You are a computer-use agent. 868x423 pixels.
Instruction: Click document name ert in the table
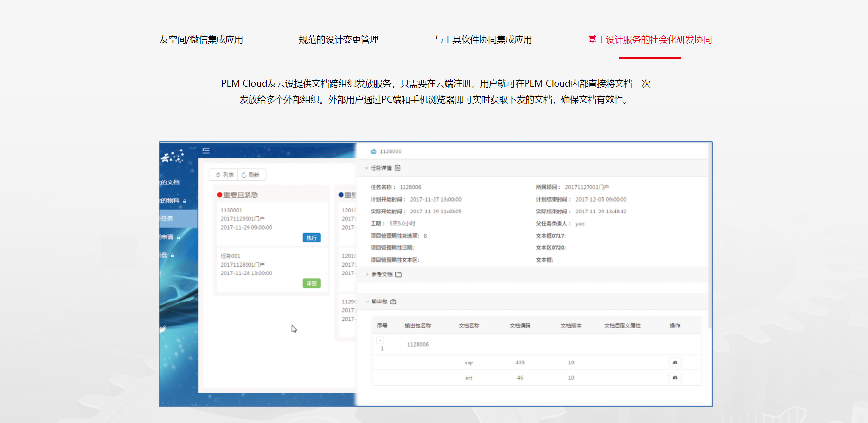click(x=469, y=378)
